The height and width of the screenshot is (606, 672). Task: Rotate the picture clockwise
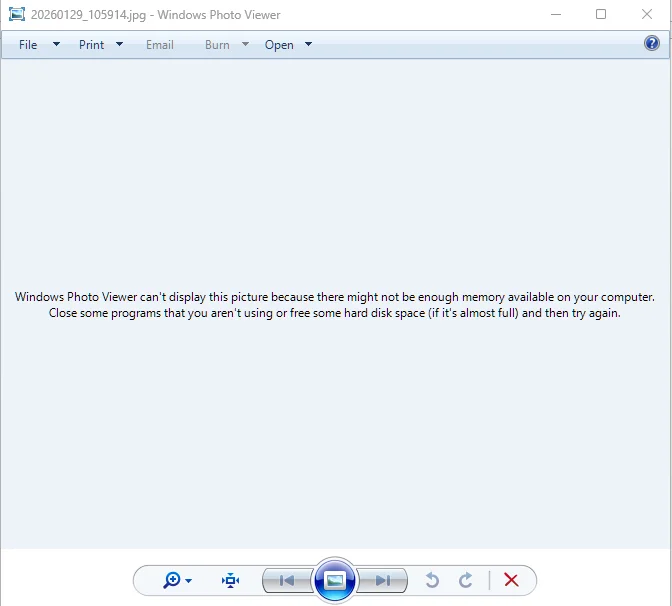click(466, 580)
